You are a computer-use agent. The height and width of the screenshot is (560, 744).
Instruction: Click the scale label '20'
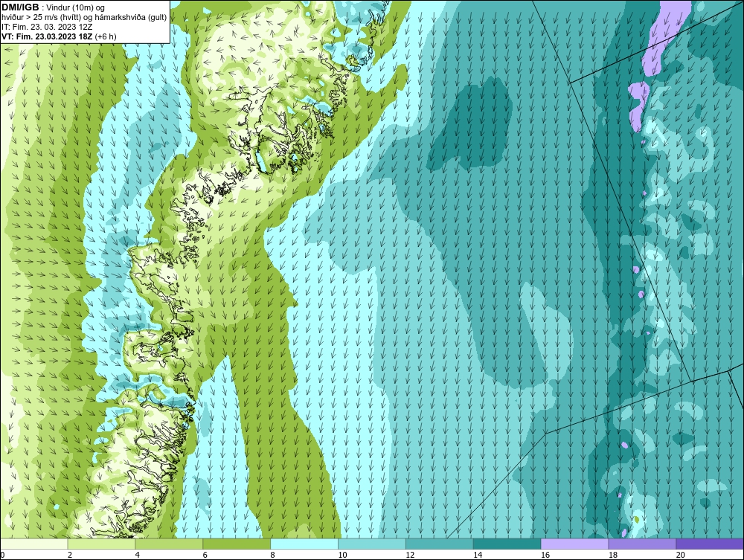[x=681, y=555]
